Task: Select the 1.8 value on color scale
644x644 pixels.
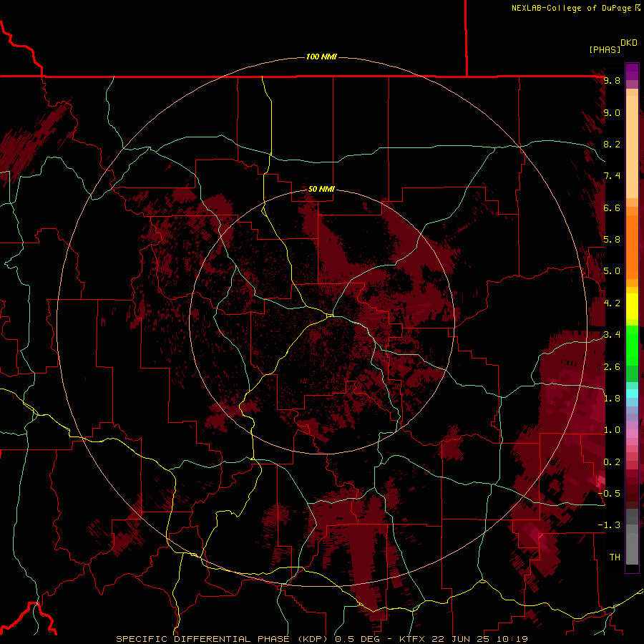Action: coord(612,398)
